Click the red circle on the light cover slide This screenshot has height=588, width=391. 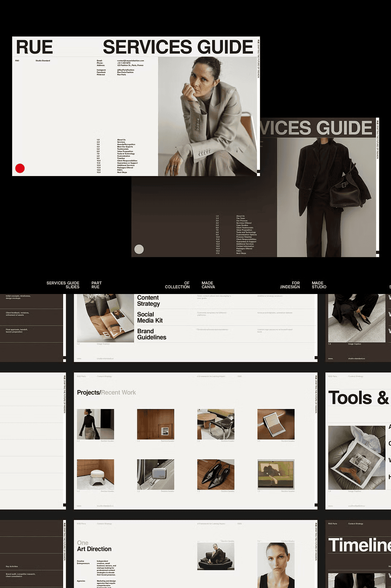pyautogui.click(x=20, y=168)
